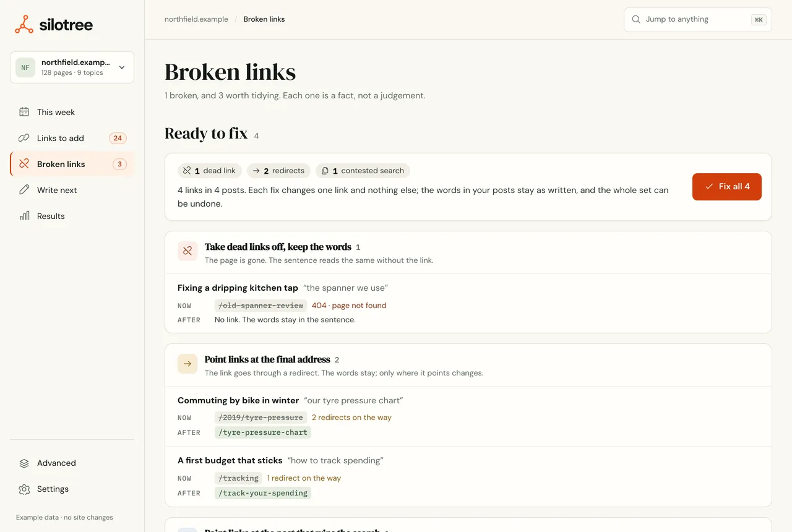Screen dimensions: 792x532
Task: Click the arrow icon by Point links at final address
Action: (187, 364)
